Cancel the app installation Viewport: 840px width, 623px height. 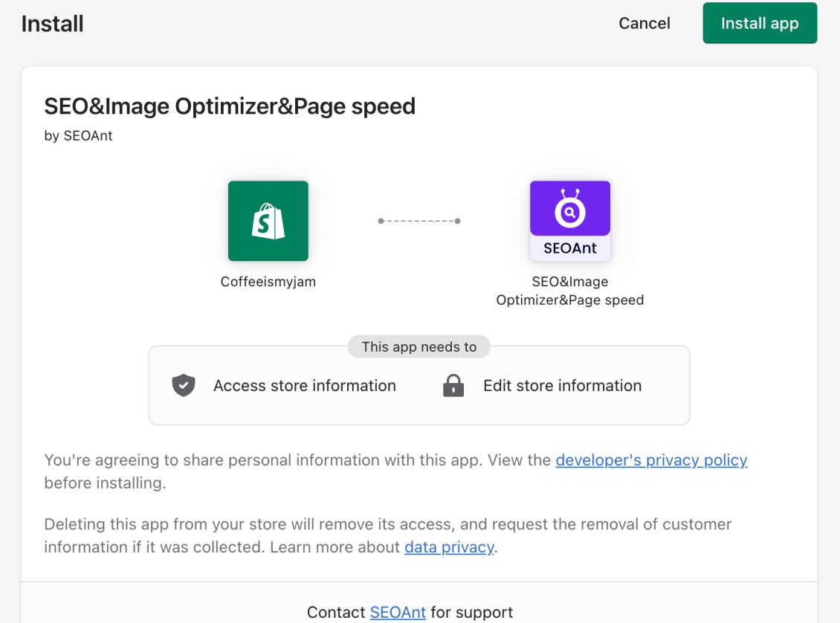click(x=644, y=23)
